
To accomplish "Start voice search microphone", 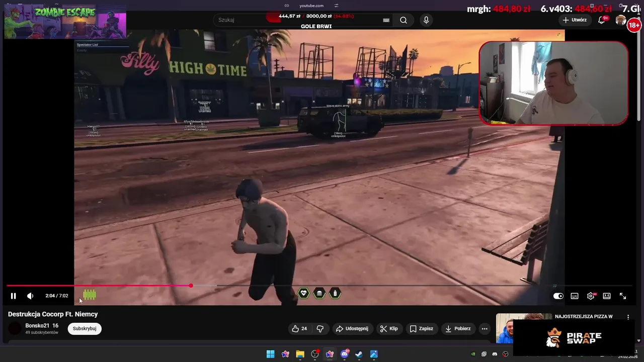I will 426,20.
